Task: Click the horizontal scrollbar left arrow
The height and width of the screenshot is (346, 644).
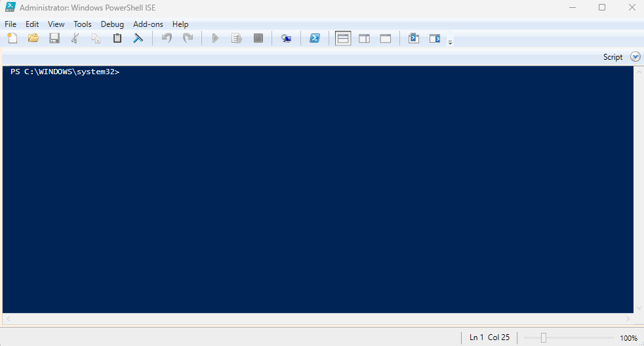Action: coord(8,318)
